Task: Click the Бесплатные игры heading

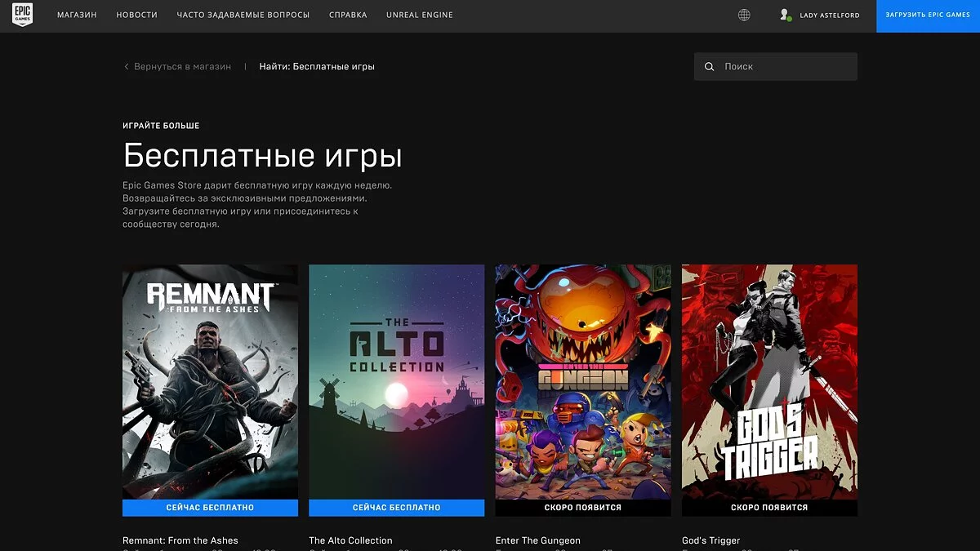Action: [262, 156]
